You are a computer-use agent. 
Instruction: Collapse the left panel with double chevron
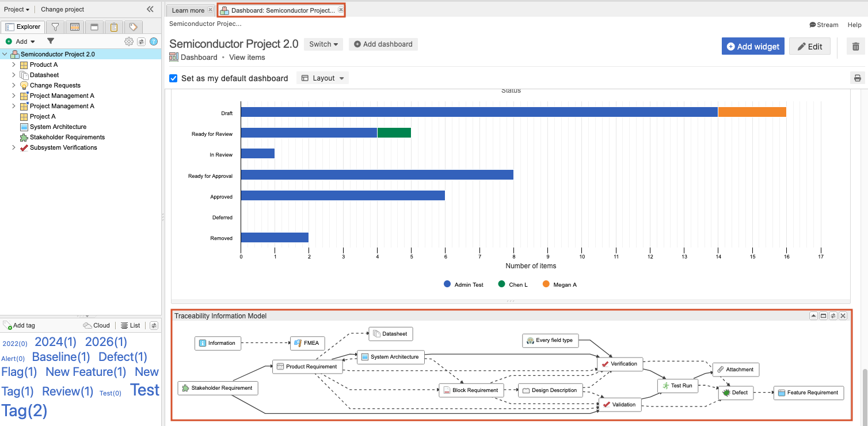click(150, 9)
